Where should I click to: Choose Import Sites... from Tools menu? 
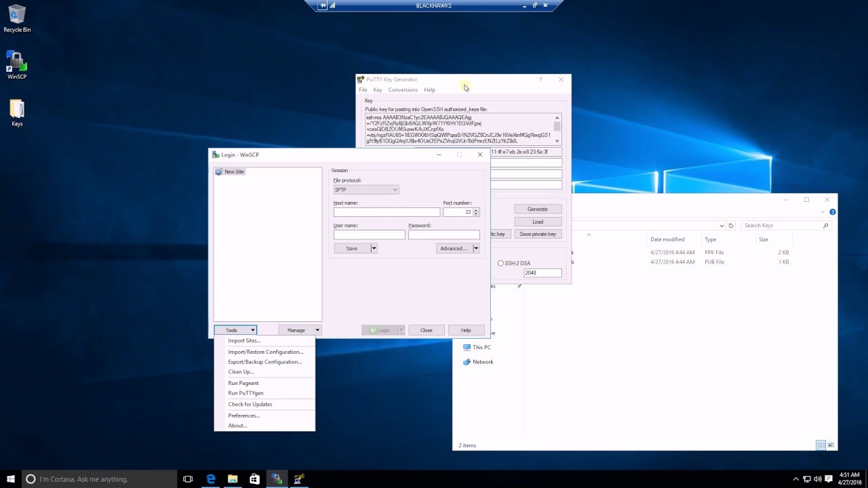coord(264,341)
